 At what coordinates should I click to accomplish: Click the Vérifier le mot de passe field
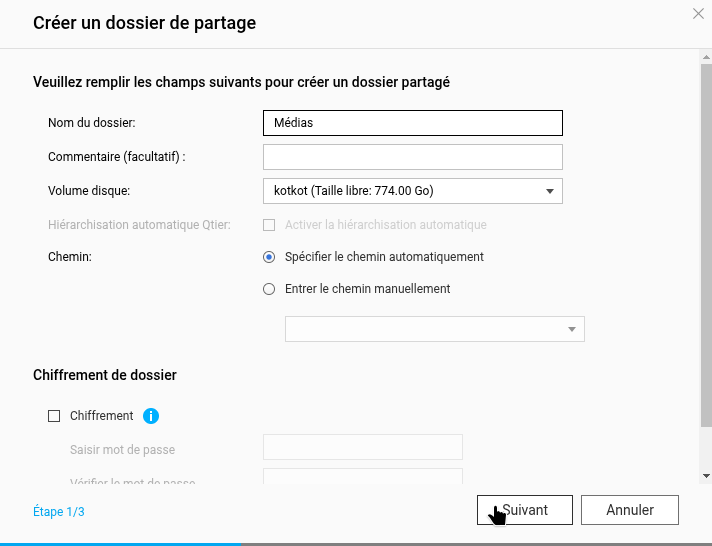coord(363,476)
